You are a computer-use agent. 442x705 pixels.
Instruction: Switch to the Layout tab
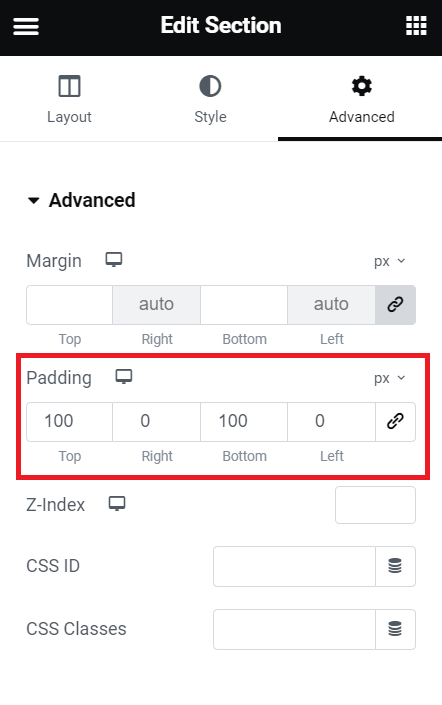[69, 99]
